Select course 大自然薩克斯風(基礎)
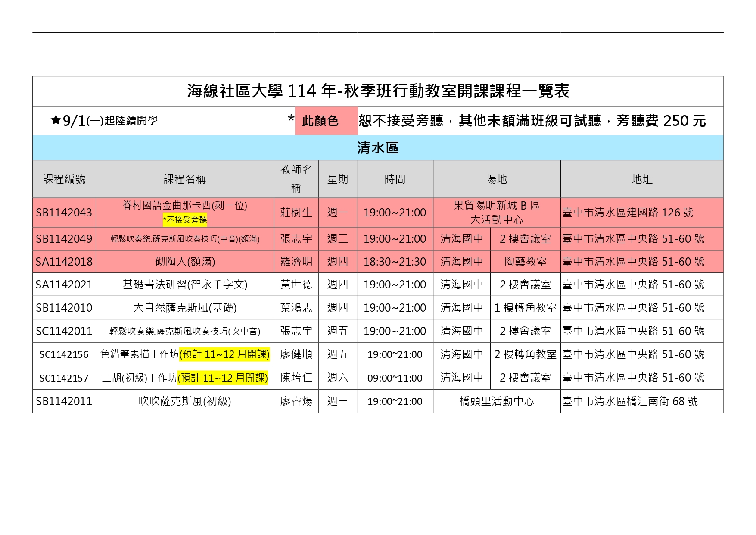 point(185,308)
